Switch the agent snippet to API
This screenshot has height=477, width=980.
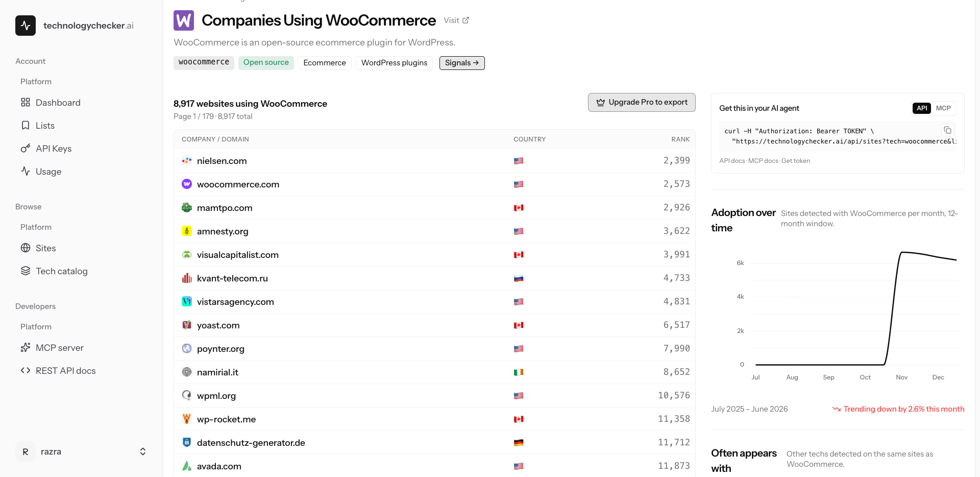click(x=922, y=108)
